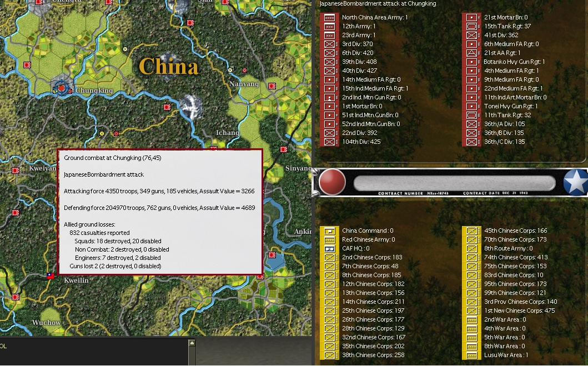
Task: Click the 36th/C Div unit icon
Action: click(471, 142)
